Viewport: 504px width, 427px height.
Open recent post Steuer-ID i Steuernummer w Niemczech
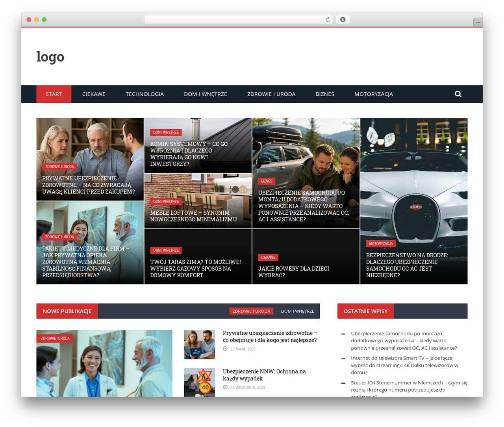409,388
